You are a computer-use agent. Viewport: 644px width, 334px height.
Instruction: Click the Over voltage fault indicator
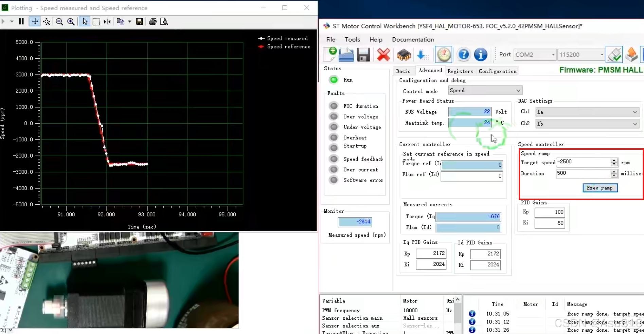point(334,116)
